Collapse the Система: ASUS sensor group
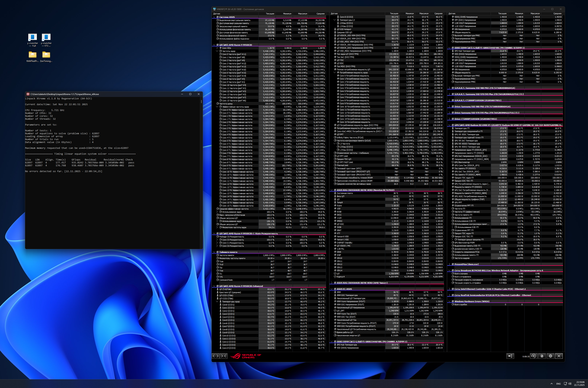This screenshot has width=588, height=388. point(214,17)
